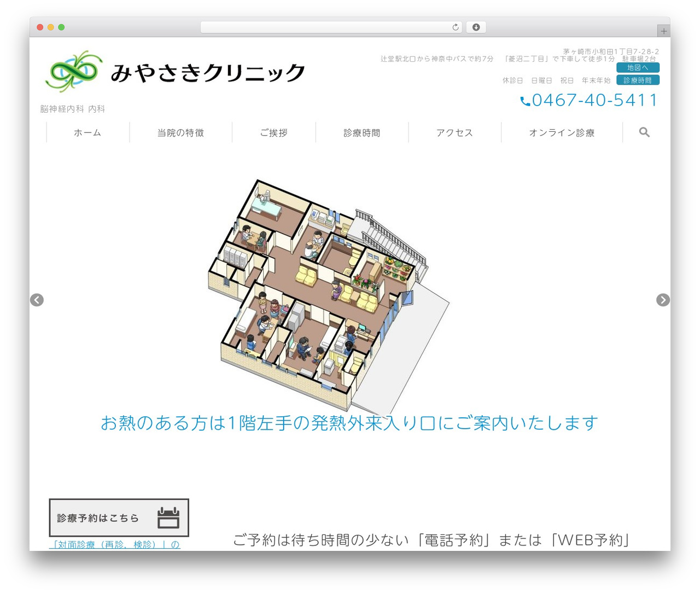Image resolution: width=700 pixels, height=593 pixels.
Task: Open a new browser tab with the plus button
Action: 663,31
